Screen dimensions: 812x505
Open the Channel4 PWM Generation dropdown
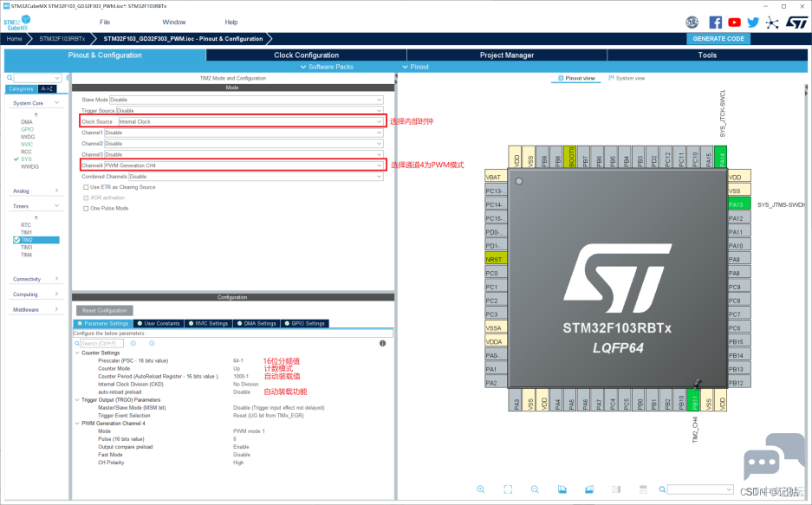(244, 165)
